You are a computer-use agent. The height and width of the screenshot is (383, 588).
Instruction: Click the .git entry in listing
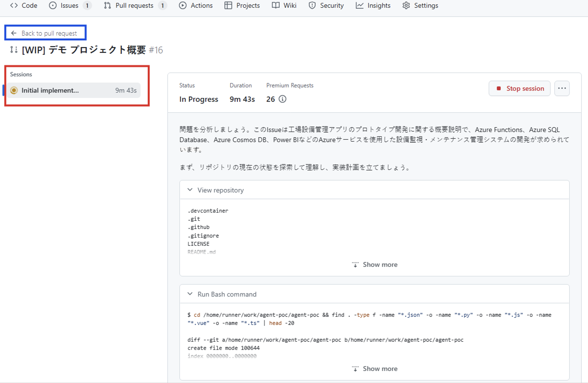[194, 219]
